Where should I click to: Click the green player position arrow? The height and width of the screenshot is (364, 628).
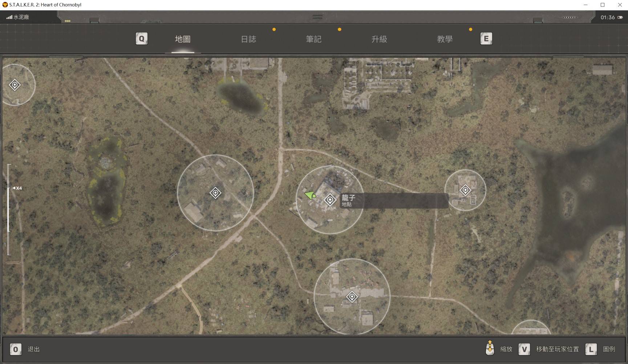pos(310,195)
